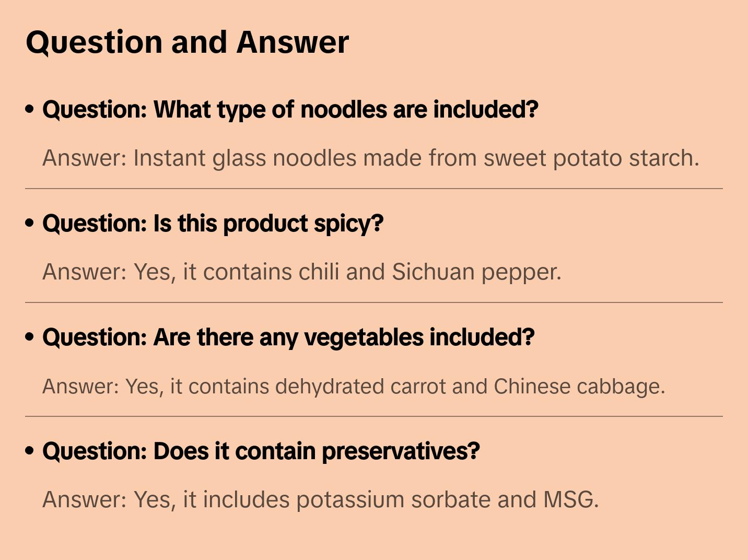Select the question about noodle type
The image size is (748, 560).
(x=290, y=110)
